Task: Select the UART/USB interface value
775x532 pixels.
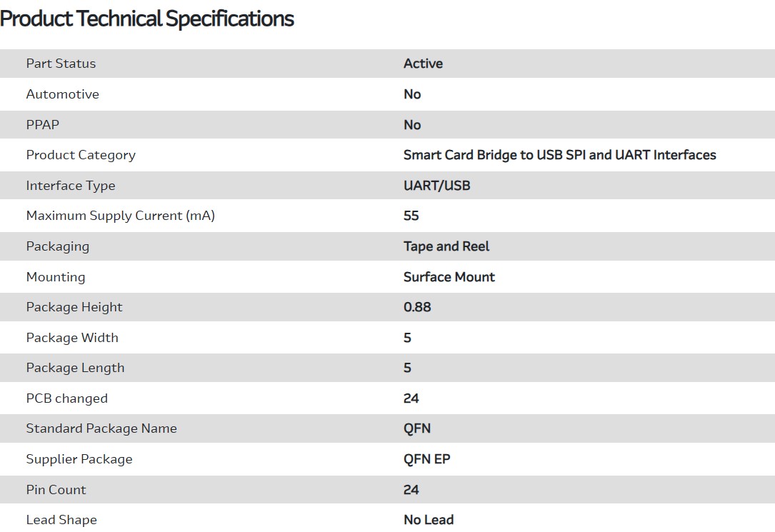Action: pos(436,186)
